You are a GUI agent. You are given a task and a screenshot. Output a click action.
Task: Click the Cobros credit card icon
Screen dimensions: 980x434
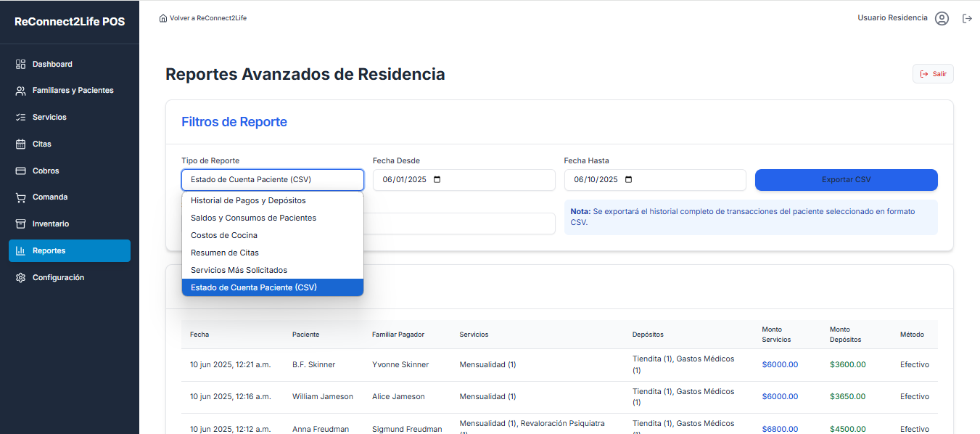pyautogui.click(x=20, y=171)
